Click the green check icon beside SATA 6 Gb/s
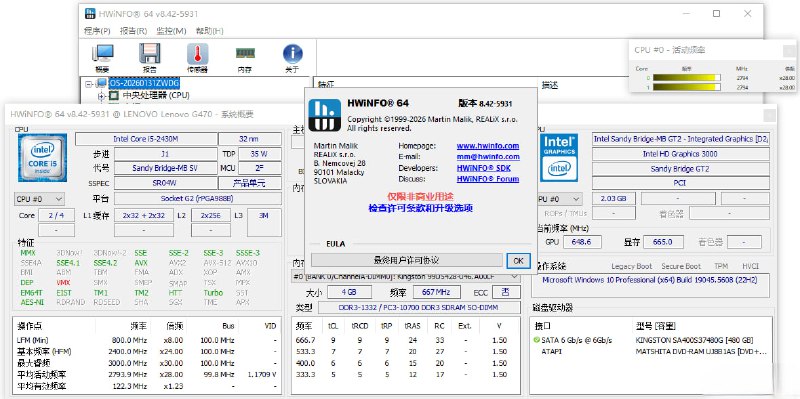800x399 pixels. coord(536,340)
